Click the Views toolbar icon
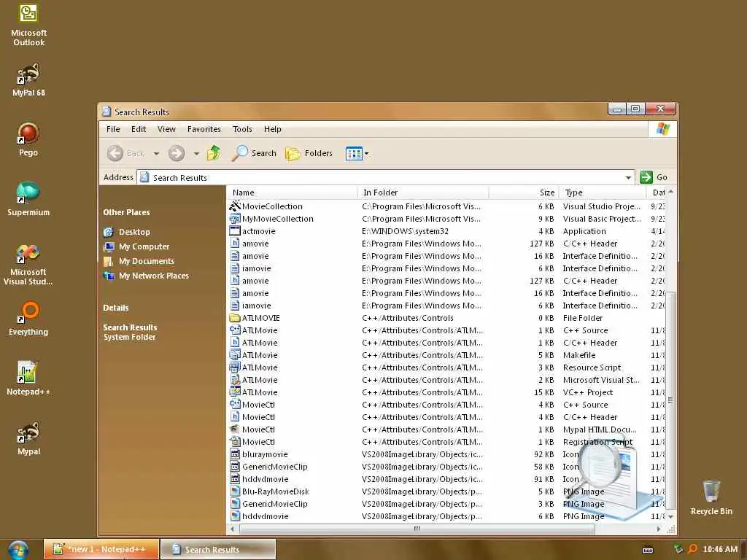The width and height of the screenshot is (747, 560). (x=354, y=153)
